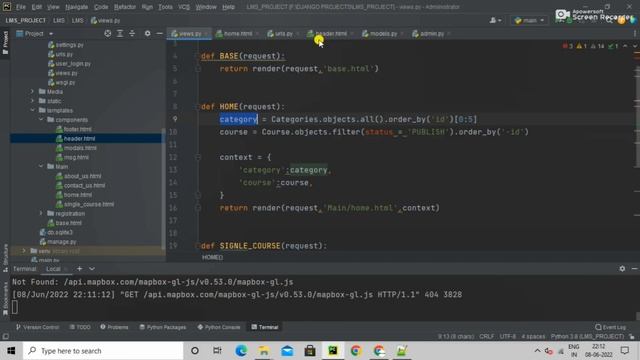Jump to next highlighted error arrow
This screenshot has width=640, height=360.
point(634,46)
